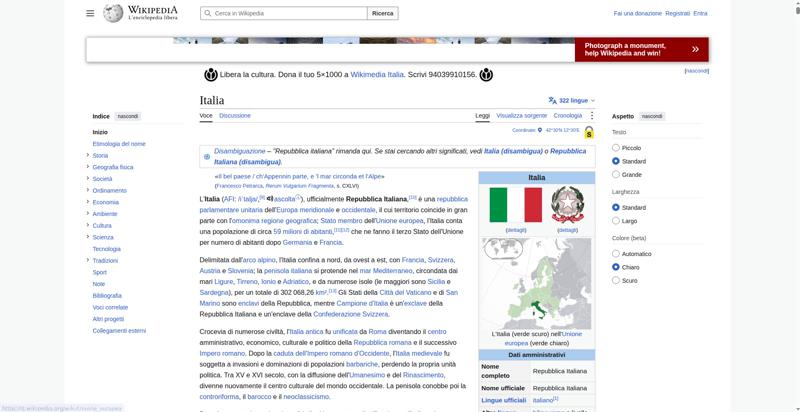800x412 pixels.
Task: Open the Città del Vaticano link
Action: click(x=406, y=293)
